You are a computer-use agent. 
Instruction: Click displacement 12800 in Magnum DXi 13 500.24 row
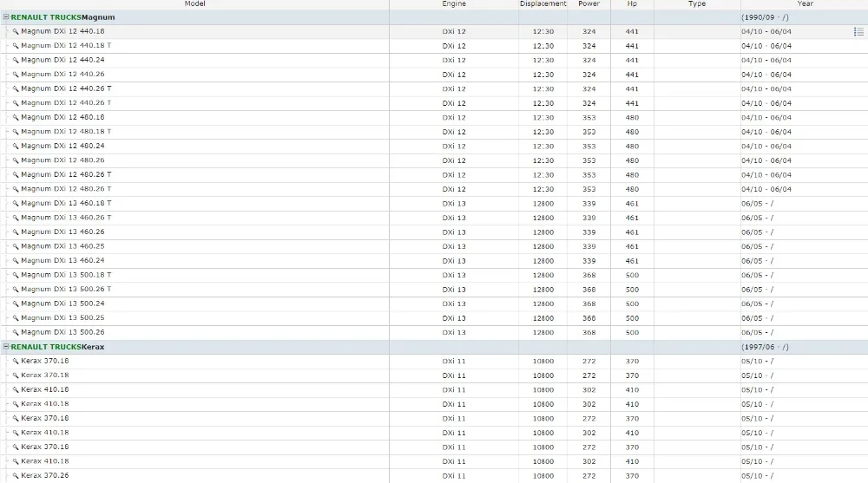pyautogui.click(x=543, y=304)
